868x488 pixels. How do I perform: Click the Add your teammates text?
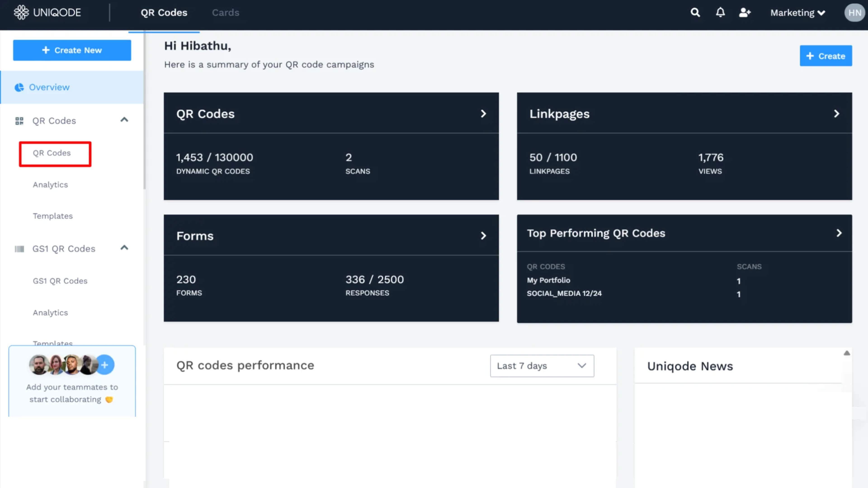72,393
